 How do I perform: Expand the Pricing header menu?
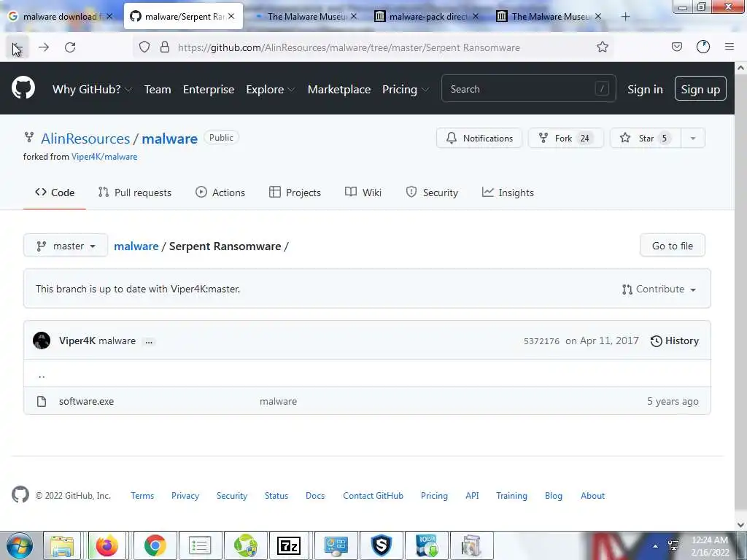(x=406, y=89)
